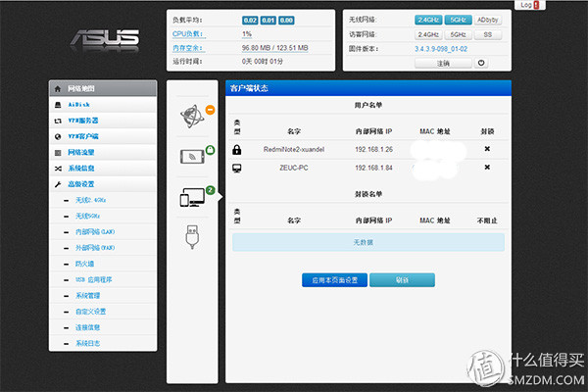Select the USB device icon

pyautogui.click(x=192, y=237)
